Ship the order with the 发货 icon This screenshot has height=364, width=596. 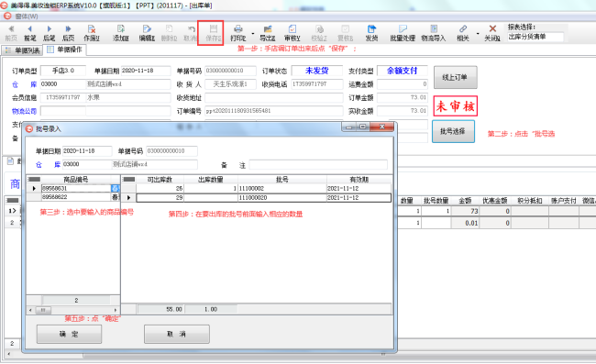pyautogui.click(x=371, y=33)
